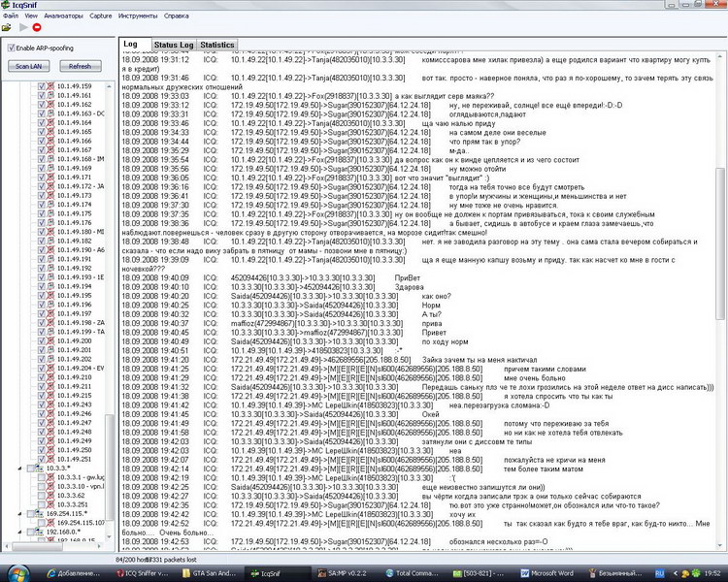Open the Windows Start orb
Screen dimensions: 728x582
tap(16, 573)
